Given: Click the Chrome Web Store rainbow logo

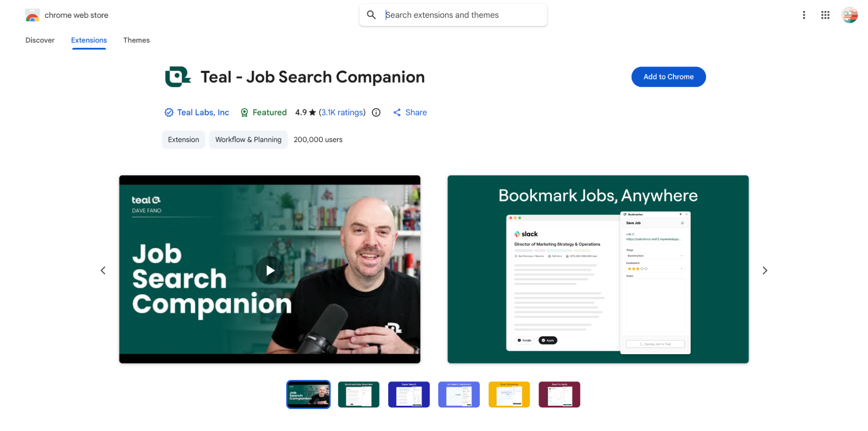Looking at the screenshot, I should [33, 15].
